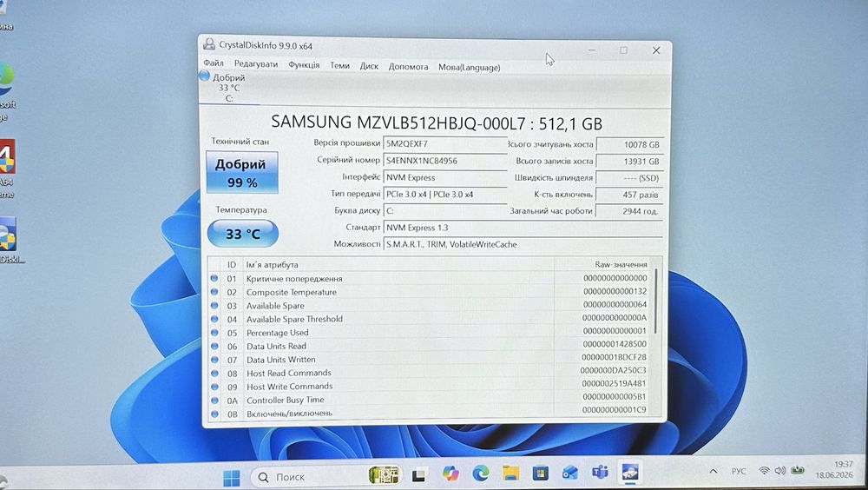Click total host writes value 13931 GB
The width and height of the screenshot is (868, 490).
pyautogui.click(x=629, y=162)
